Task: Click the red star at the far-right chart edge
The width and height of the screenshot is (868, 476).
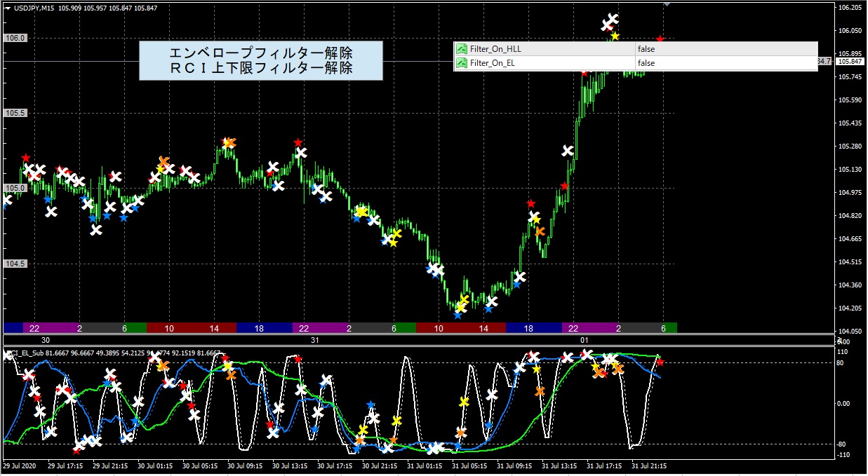Action: (x=660, y=39)
